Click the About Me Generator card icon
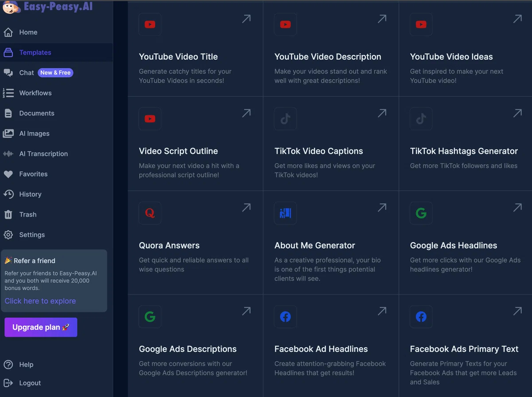Image resolution: width=532 pixels, height=397 pixels. click(286, 213)
